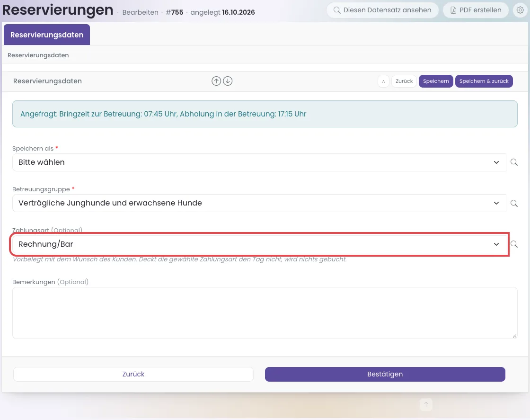Click the Bearbeiten text in the header
The height and width of the screenshot is (420, 530).
[140, 12]
